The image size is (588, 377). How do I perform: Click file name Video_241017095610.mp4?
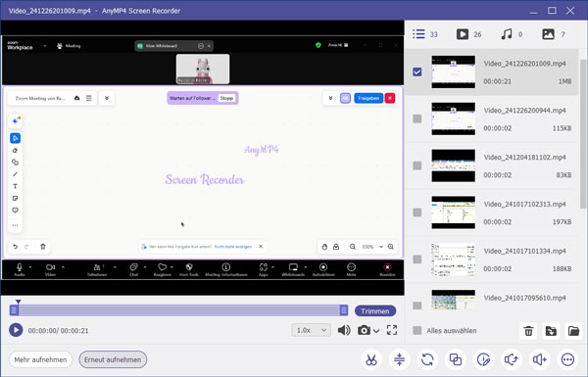524,298
